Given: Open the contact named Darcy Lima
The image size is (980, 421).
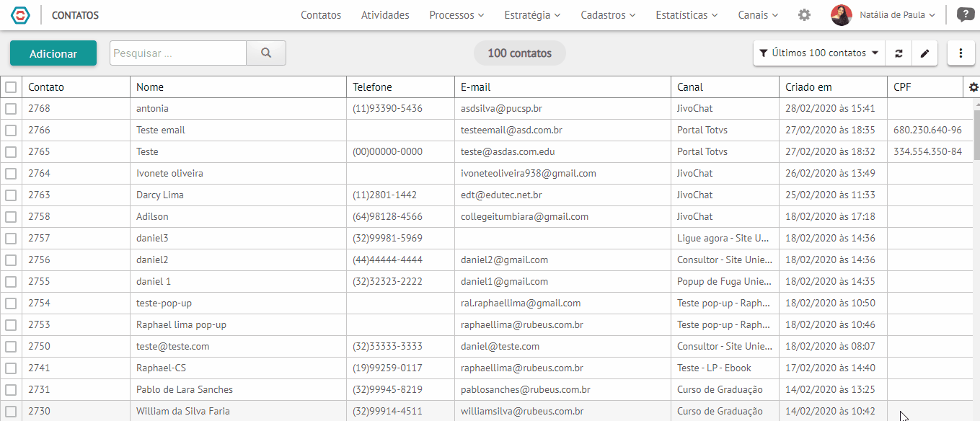Looking at the screenshot, I should click(160, 195).
